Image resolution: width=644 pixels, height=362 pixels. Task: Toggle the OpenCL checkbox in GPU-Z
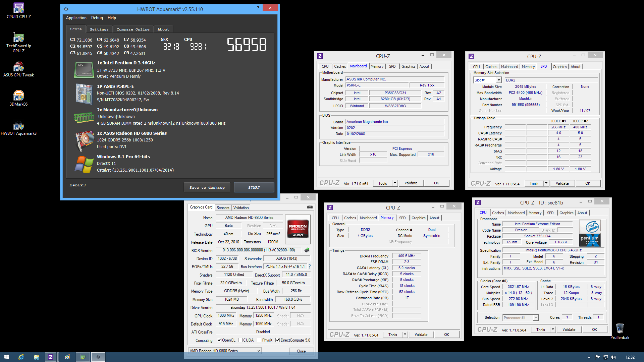pos(219,340)
